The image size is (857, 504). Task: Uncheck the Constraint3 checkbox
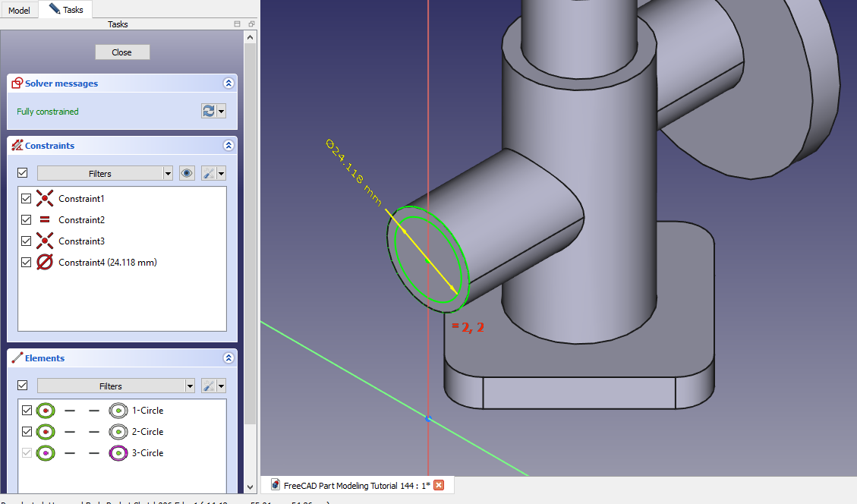tap(27, 241)
